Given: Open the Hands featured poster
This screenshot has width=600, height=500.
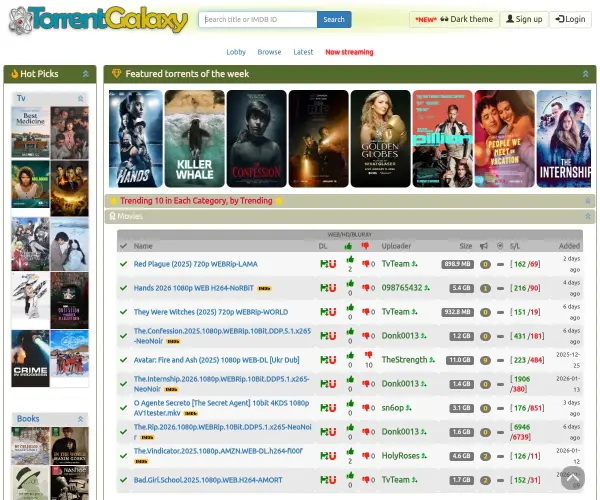Looking at the screenshot, I should click(x=135, y=139).
